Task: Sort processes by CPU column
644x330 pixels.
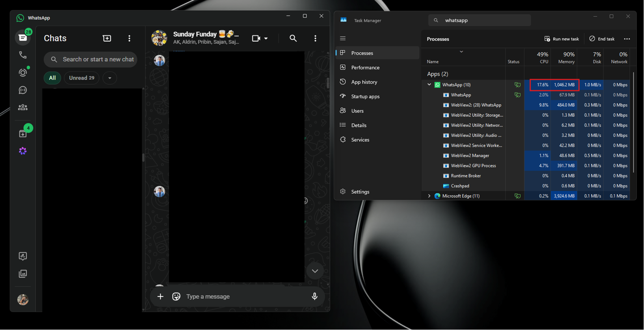Action: point(537,57)
